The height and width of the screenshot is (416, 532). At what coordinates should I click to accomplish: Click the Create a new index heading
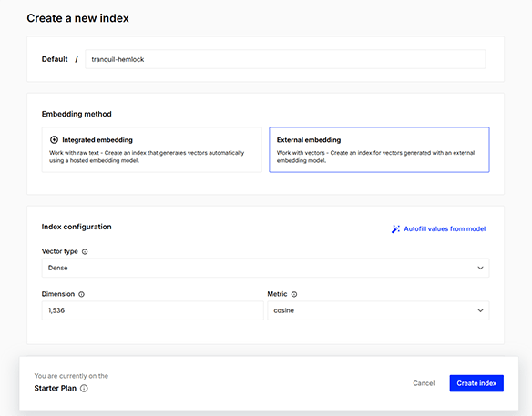coord(77,18)
